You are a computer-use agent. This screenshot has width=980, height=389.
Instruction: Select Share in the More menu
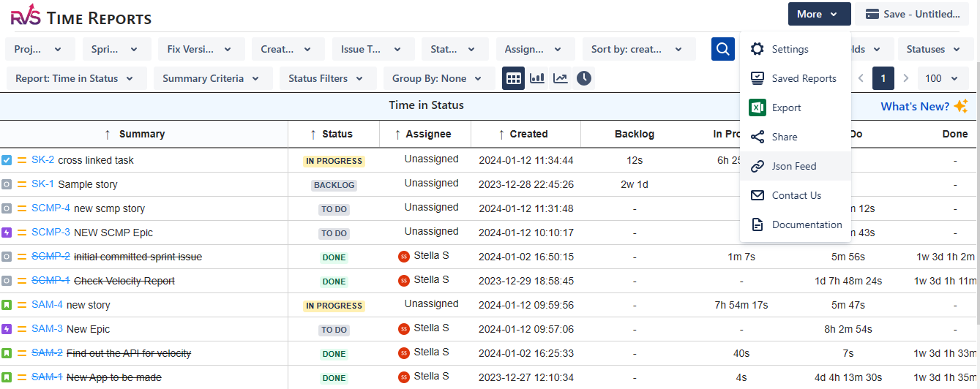click(x=796, y=137)
